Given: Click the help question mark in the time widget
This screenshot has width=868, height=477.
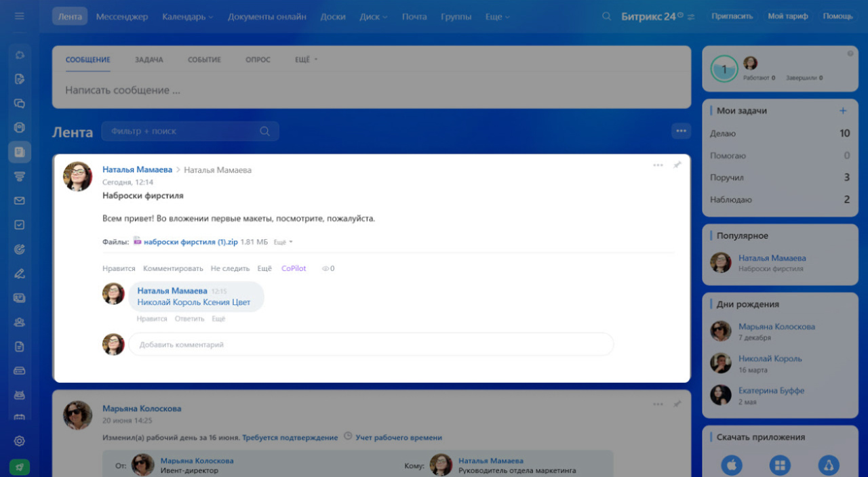Looking at the screenshot, I should tap(850, 54).
